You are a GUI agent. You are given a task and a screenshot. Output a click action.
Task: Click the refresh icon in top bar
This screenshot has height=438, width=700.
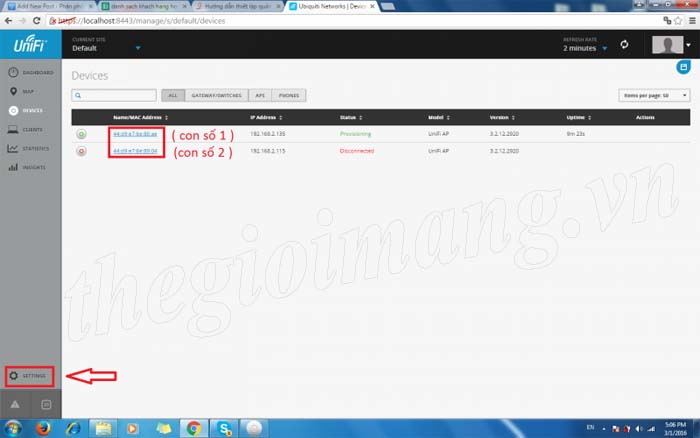click(624, 45)
